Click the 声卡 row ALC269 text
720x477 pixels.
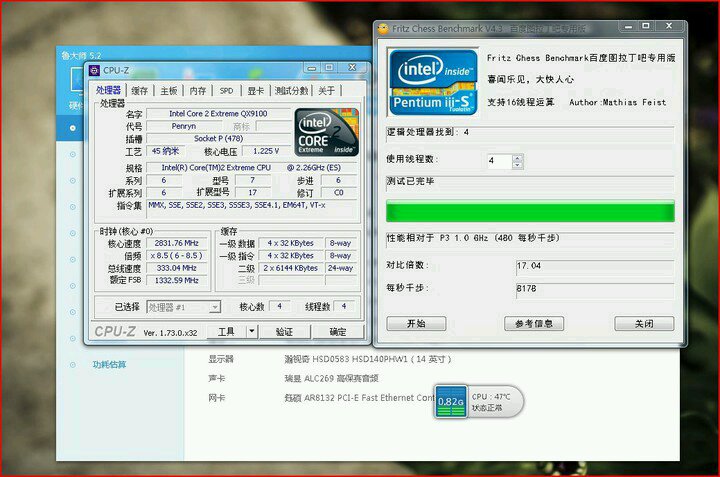pyautogui.click(x=331, y=378)
